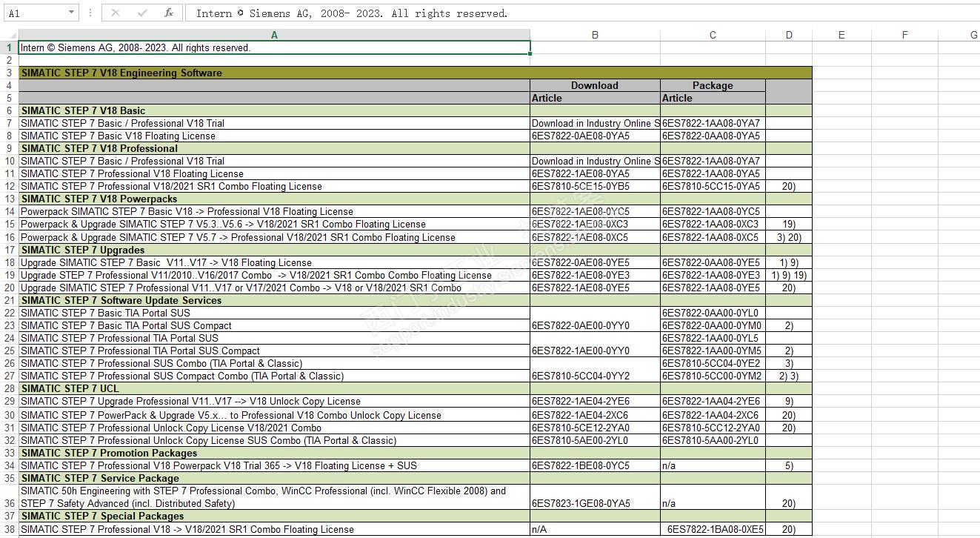
Task: Click the Enter checkmark icon in formula bar
Action: click(142, 13)
